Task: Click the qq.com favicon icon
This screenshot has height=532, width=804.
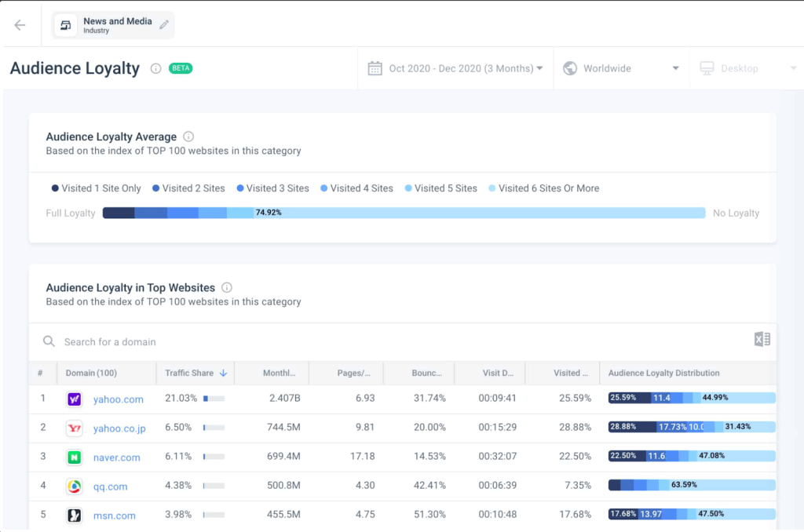Action: tap(74, 486)
